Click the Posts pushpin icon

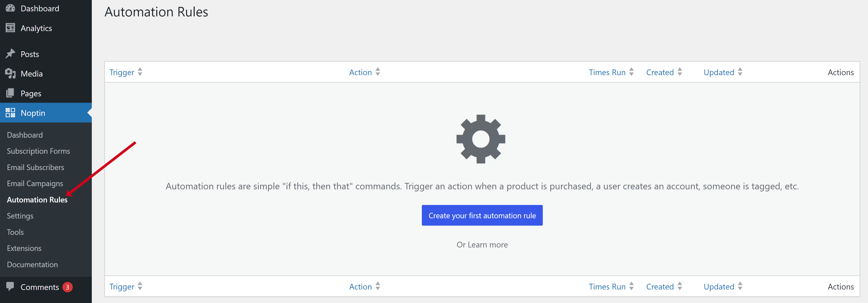[10, 54]
